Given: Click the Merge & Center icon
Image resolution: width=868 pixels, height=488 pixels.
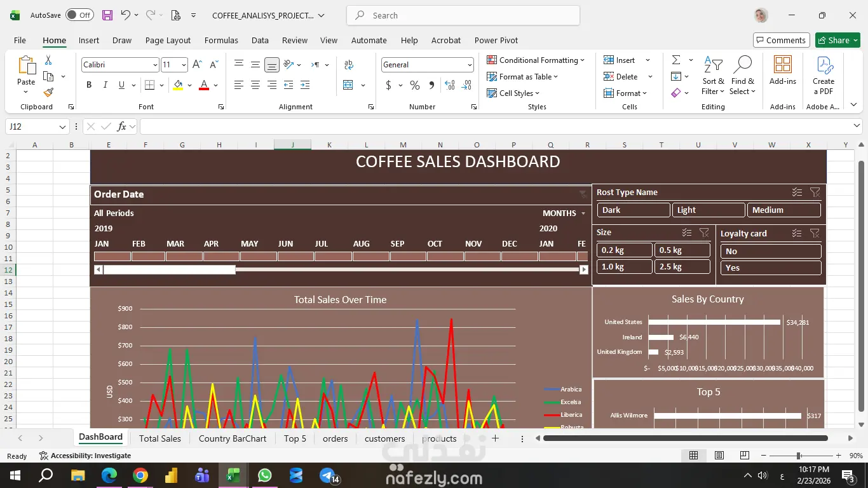Looking at the screenshot, I should tap(348, 85).
